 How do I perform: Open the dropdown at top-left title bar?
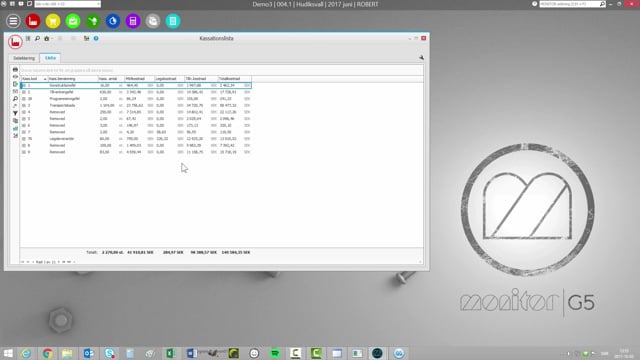tap(67, 4)
